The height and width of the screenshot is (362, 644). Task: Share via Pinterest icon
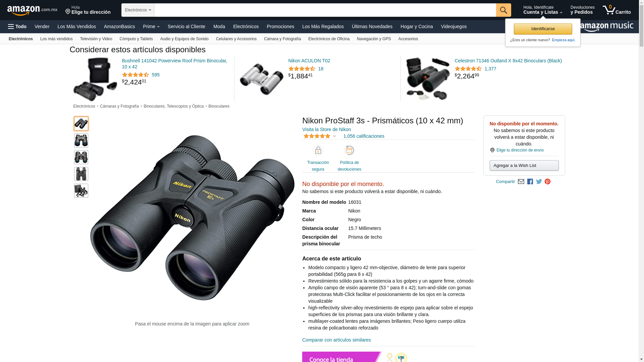coord(548,182)
